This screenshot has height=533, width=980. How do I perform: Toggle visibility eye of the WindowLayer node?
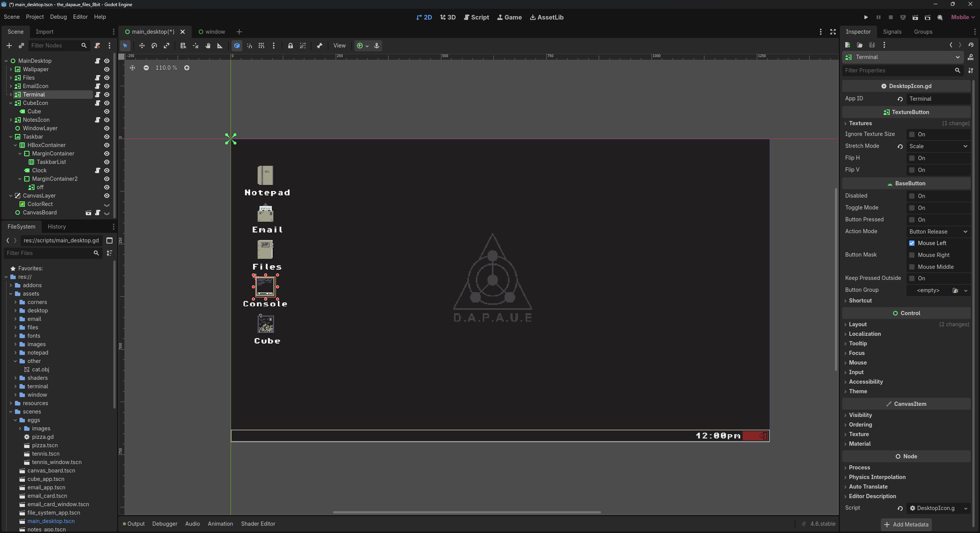(107, 128)
